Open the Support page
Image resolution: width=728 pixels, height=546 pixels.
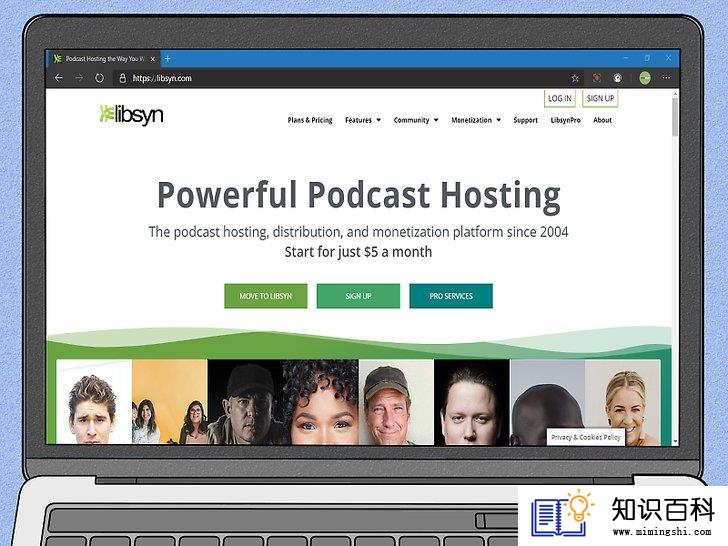click(526, 120)
